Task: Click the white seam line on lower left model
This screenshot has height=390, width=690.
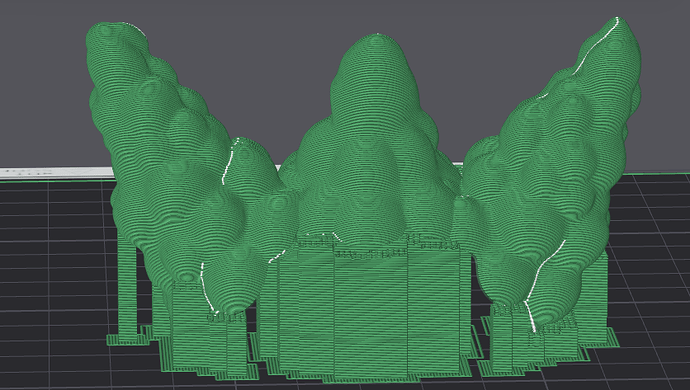Action: (207, 287)
